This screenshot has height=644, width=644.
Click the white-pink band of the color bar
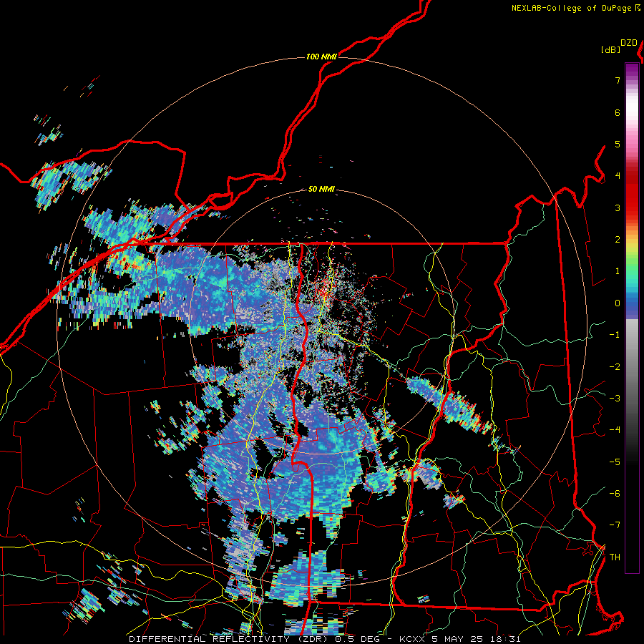632,117
